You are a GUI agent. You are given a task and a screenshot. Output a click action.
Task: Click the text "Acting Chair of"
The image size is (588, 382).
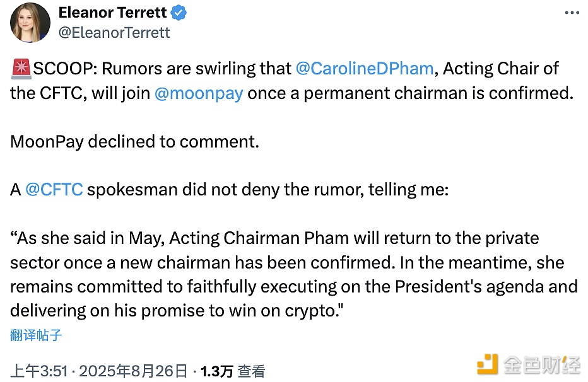coord(501,69)
